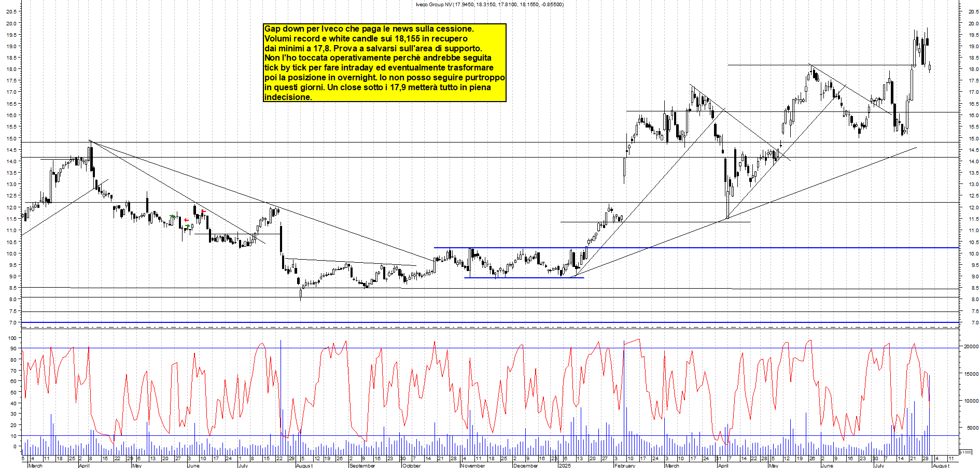980x468 pixels.
Task: Click the 20.5 value on the right price axis
Action: [973, 11]
